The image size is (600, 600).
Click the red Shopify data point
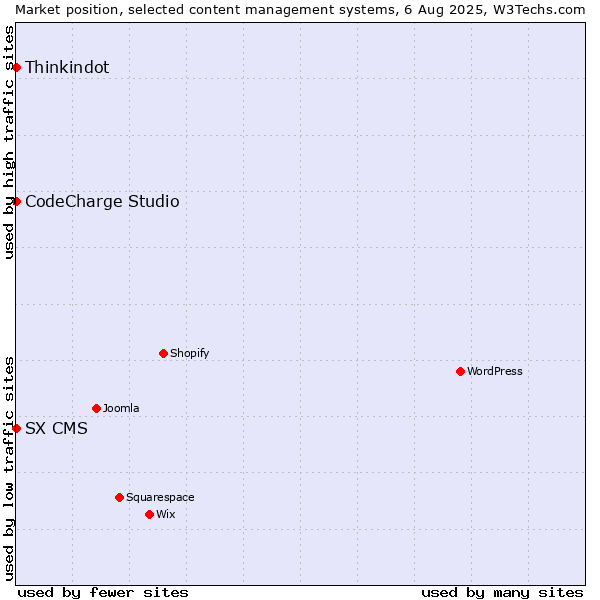(163, 354)
